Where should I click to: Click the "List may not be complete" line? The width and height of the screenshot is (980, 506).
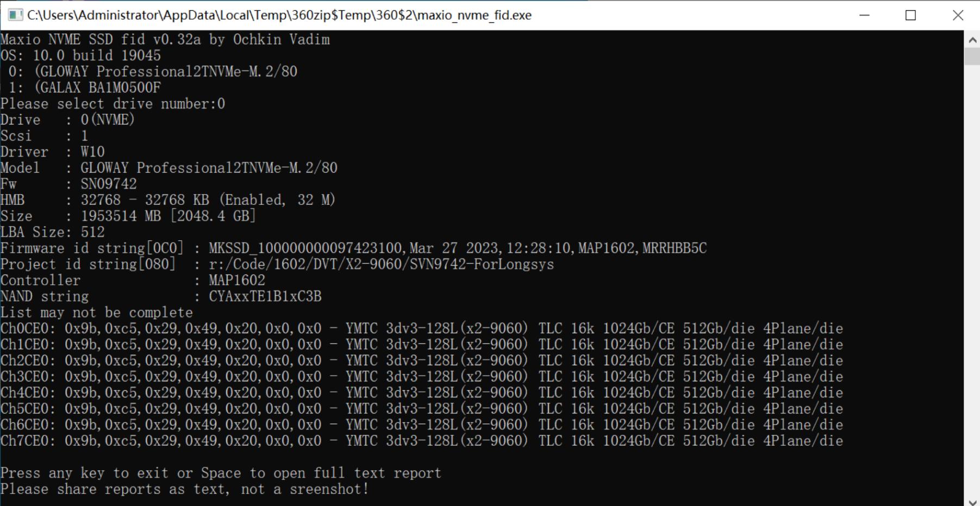coord(97,313)
